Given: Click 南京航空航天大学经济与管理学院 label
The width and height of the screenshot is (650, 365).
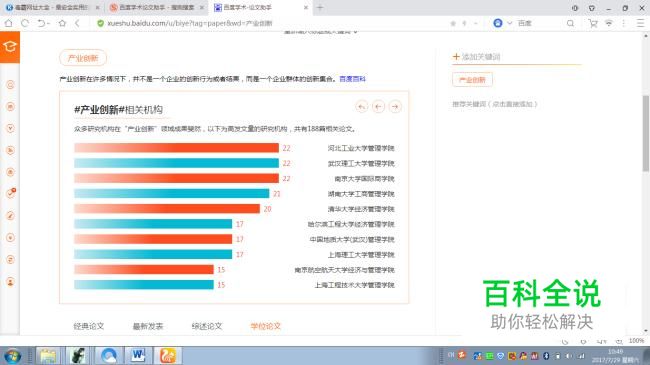Looking at the screenshot, I should [x=344, y=270].
